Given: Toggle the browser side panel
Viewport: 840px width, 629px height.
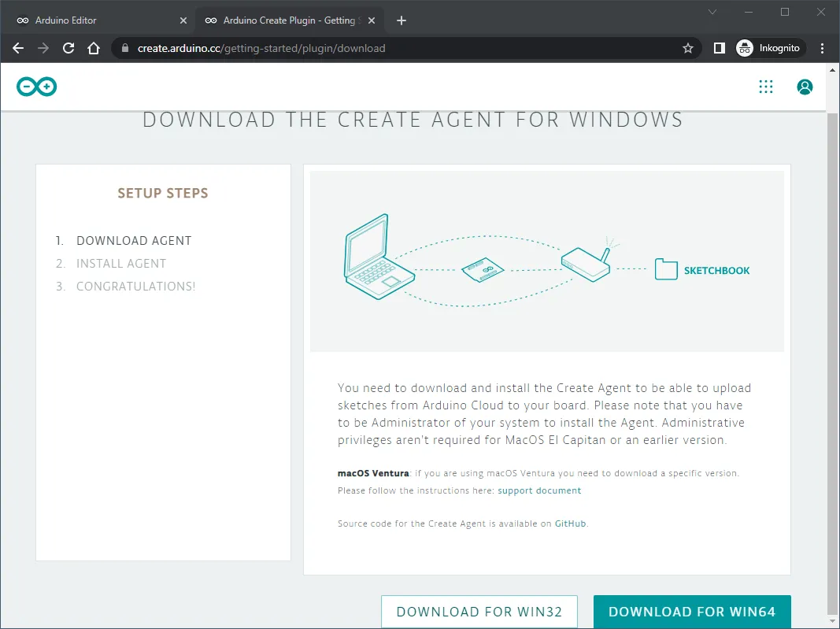Looking at the screenshot, I should [x=719, y=48].
